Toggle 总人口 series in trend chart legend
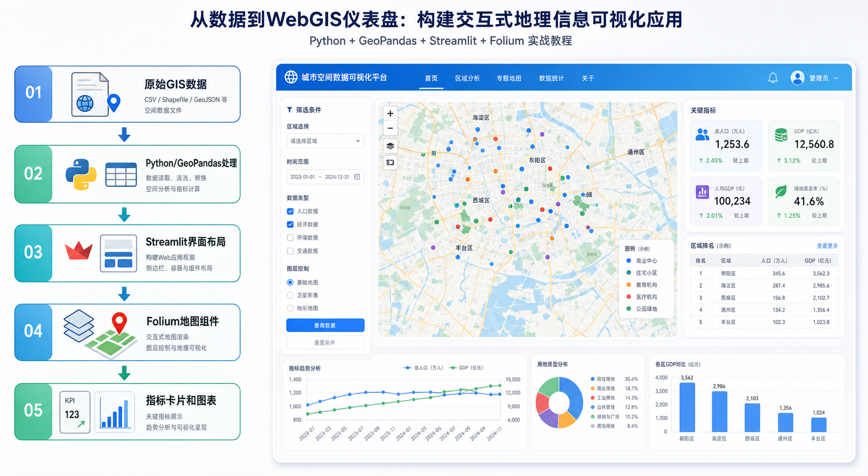 (423, 368)
